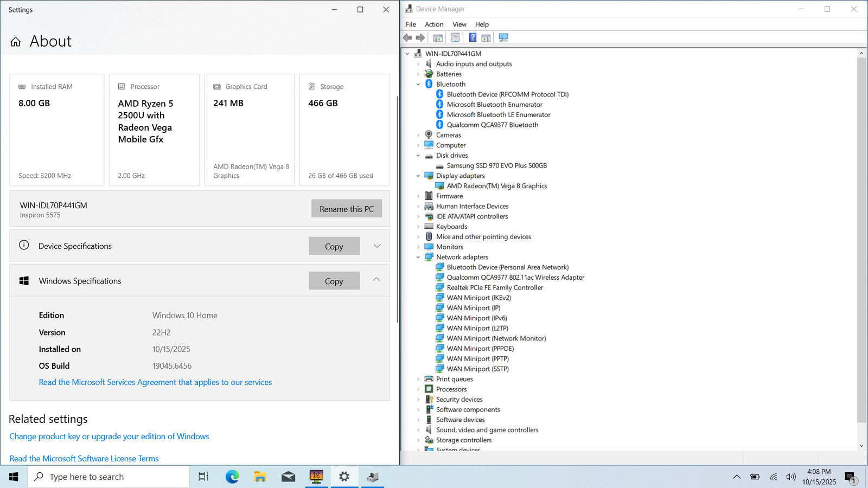The height and width of the screenshot is (488, 868).
Task: Open Microsoft Software License Terms link
Action: pos(84,459)
